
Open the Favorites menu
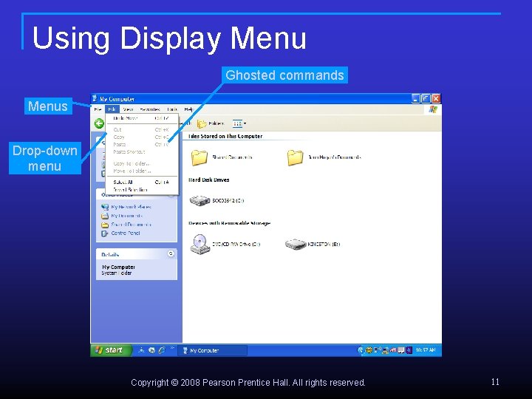pos(149,109)
